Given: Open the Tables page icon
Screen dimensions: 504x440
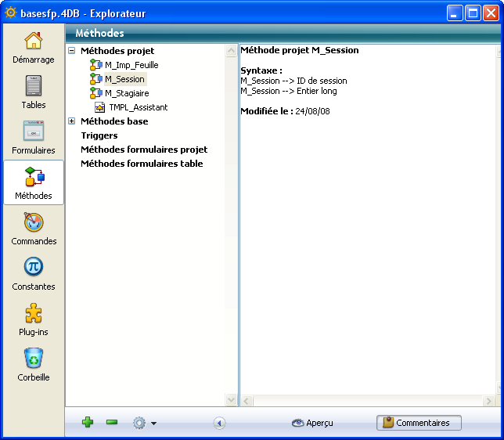Looking at the screenshot, I should [34, 92].
